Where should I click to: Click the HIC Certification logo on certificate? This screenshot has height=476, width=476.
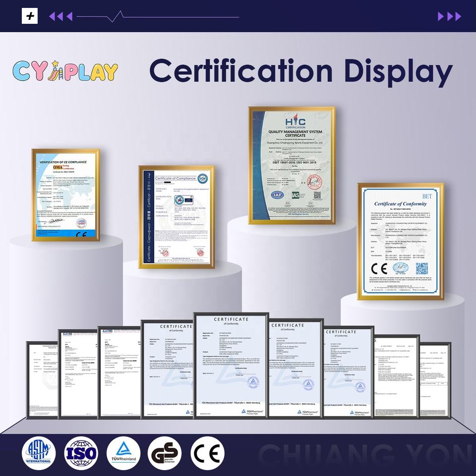296,121
